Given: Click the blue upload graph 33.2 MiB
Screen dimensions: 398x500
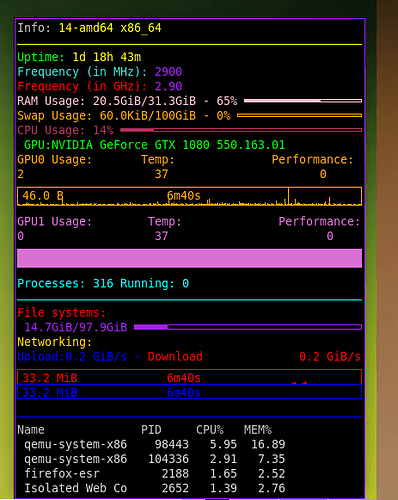Looking at the screenshot, I should pyautogui.click(x=189, y=392).
